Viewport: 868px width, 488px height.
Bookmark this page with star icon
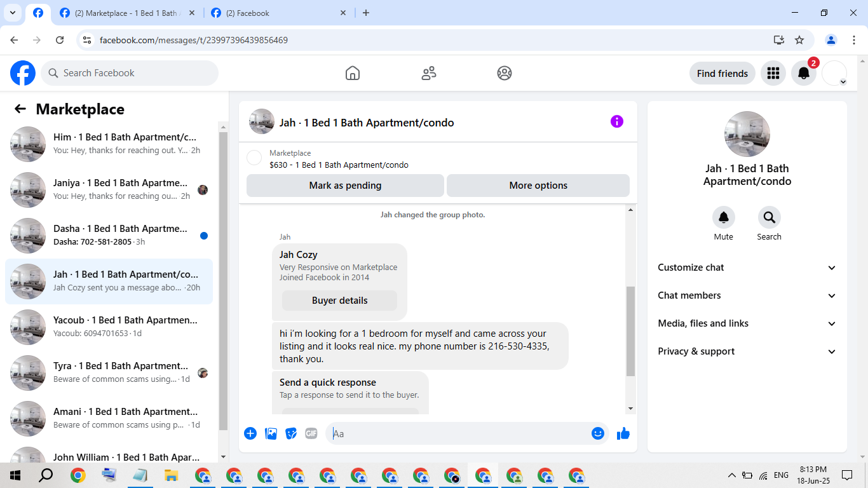(799, 40)
